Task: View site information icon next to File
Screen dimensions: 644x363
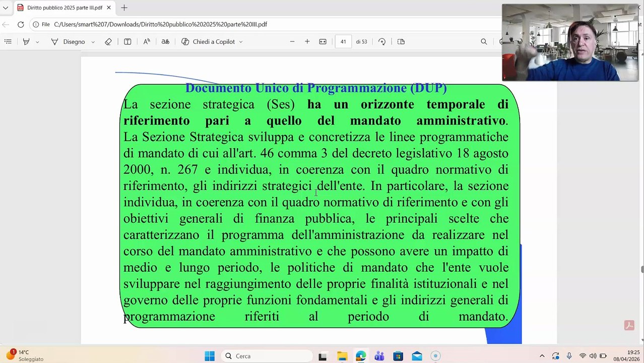Action: (x=36, y=24)
